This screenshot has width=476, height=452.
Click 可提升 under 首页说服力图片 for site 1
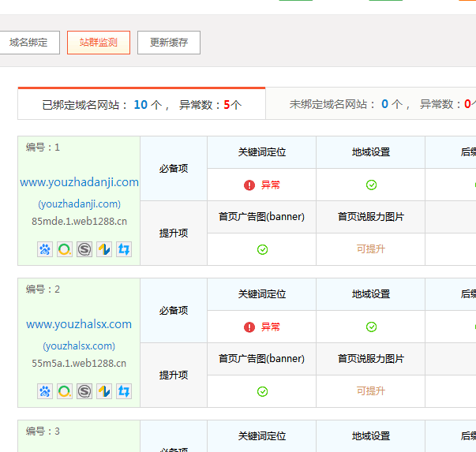[x=371, y=249]
